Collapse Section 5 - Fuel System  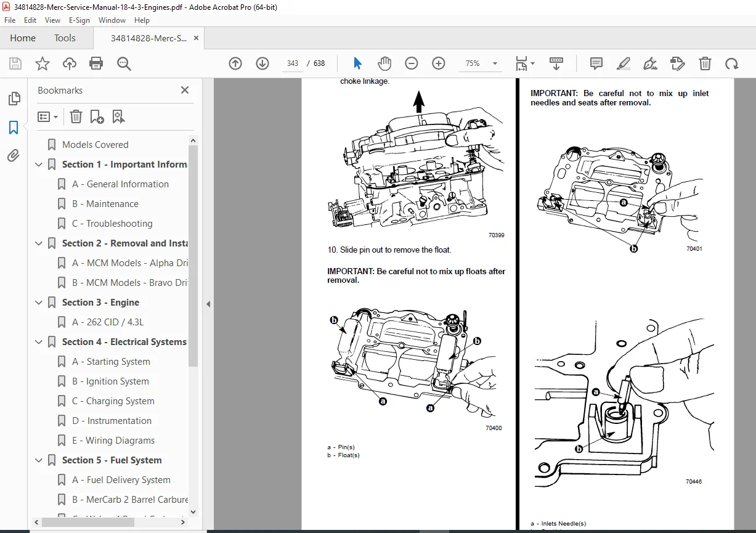(39, 460)
